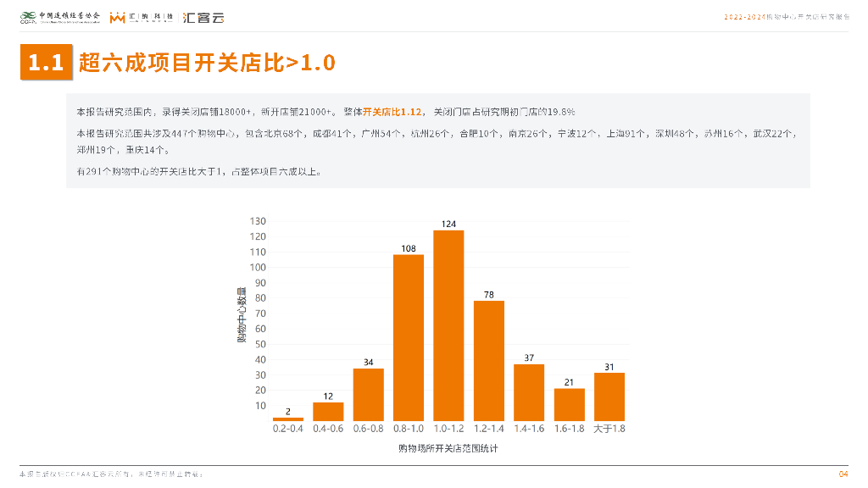The width and height of the screenshot is (868, 488).
Task: Click the orange M logo of 汇纳科技
Action: 117,18
